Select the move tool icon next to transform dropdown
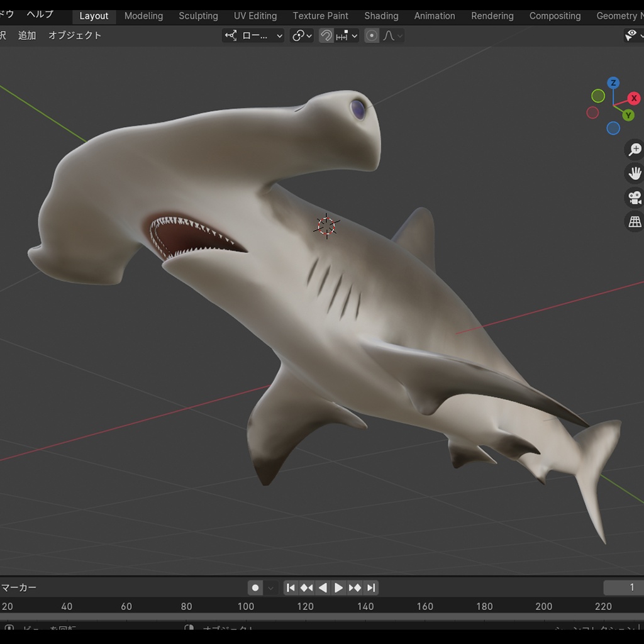This screenshot has width=644, height=644. click(x=230, y=36)
